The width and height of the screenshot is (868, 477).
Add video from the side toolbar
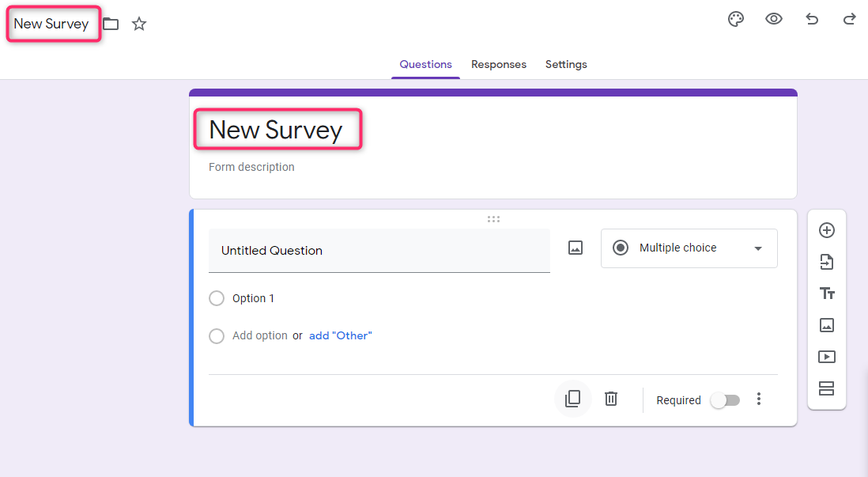tap(826, 357)
